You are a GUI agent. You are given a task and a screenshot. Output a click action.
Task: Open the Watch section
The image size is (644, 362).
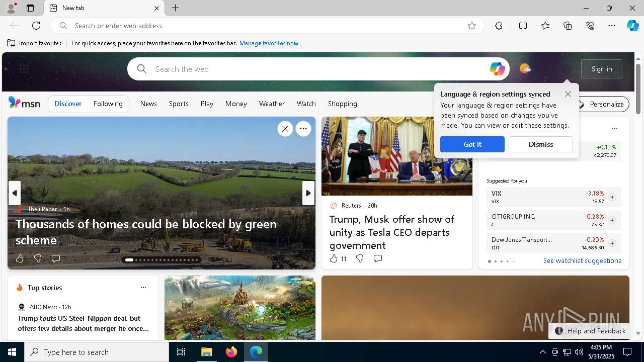point(306,104)
